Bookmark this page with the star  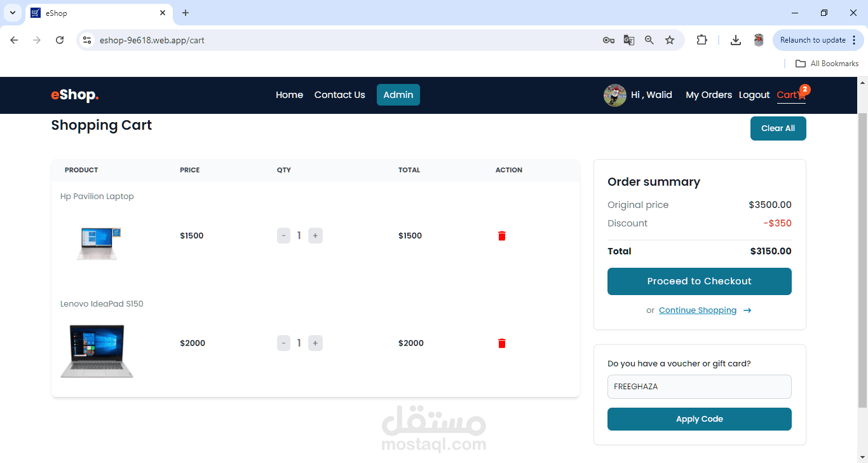(670, 40)
